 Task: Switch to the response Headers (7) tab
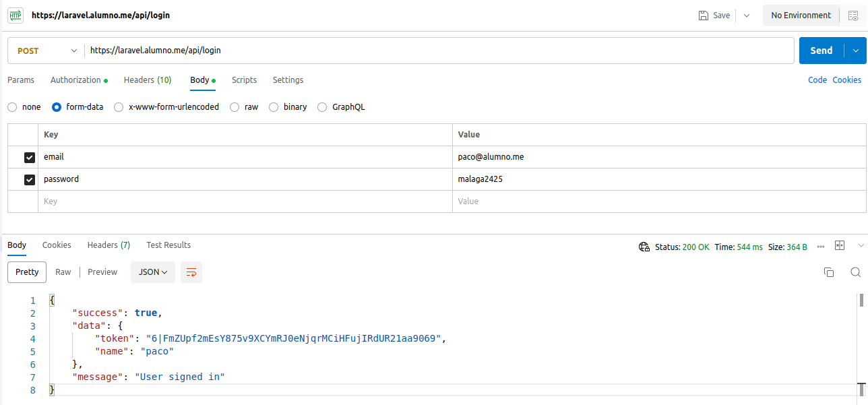click(108, 245)
